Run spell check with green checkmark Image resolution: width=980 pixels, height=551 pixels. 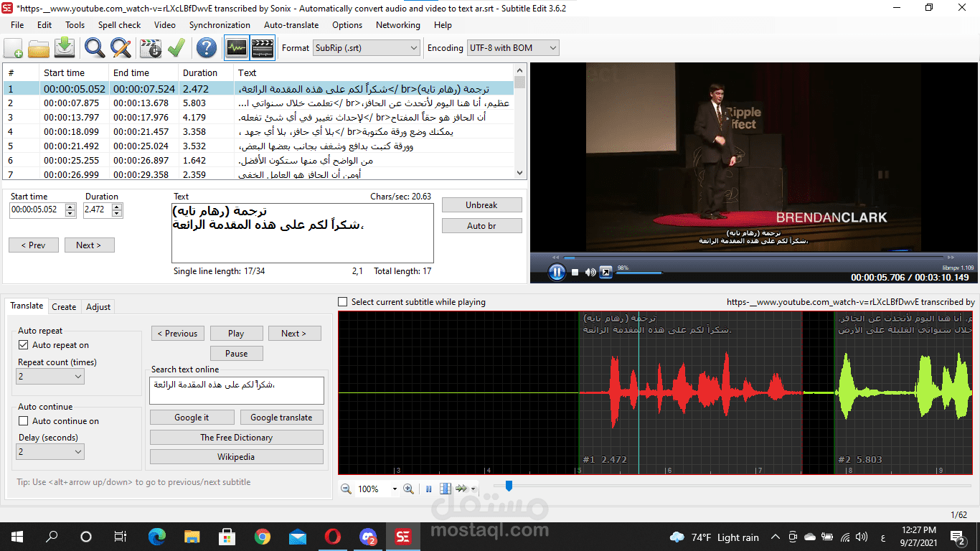click(176, 48)
